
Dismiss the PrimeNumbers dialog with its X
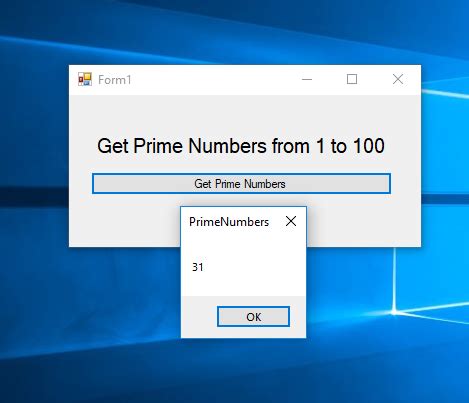point(291,221)
